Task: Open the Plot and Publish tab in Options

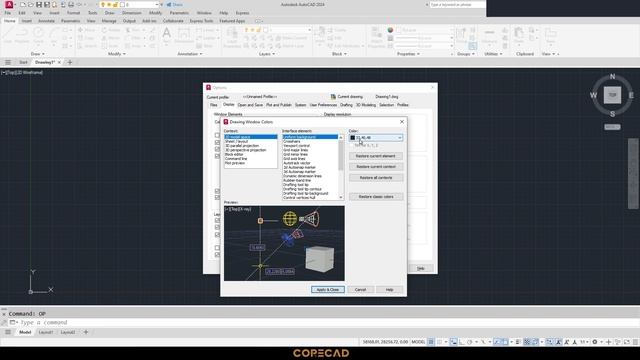Action: [x=279, y=105]
